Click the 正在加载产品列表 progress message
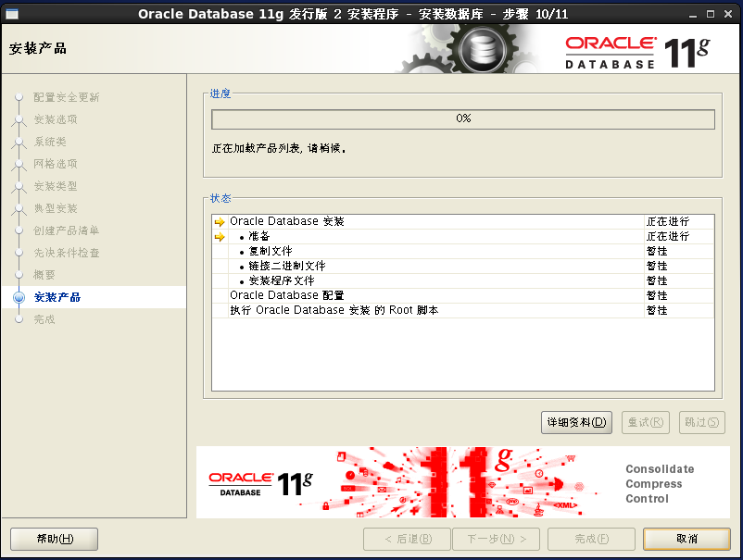 point(279,149)
